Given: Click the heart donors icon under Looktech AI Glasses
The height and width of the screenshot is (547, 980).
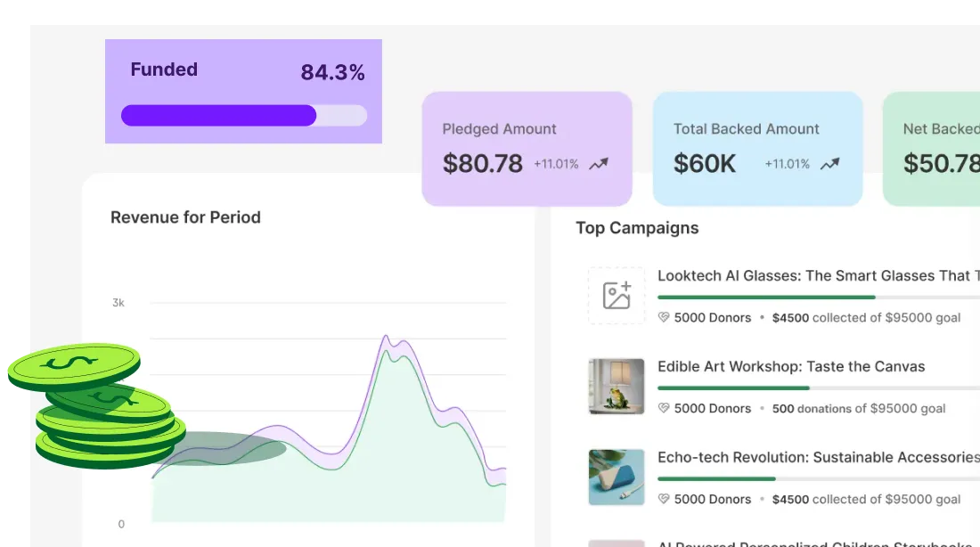Looking at the screenshot, I should 664,318.
